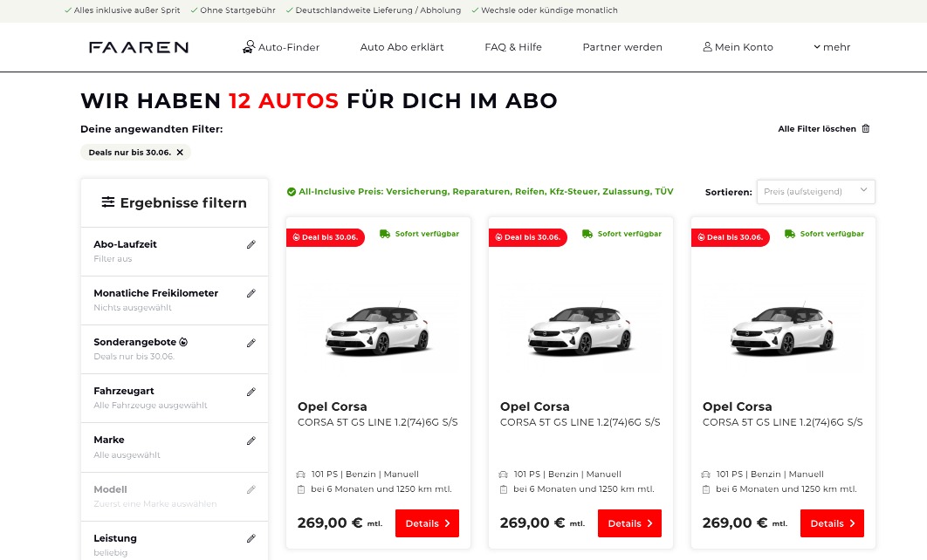Click clipboard icon beside first card's 6 Monaten
This screenshot has width=927, height=560.
pyautogui.click(x=301, y=489)
